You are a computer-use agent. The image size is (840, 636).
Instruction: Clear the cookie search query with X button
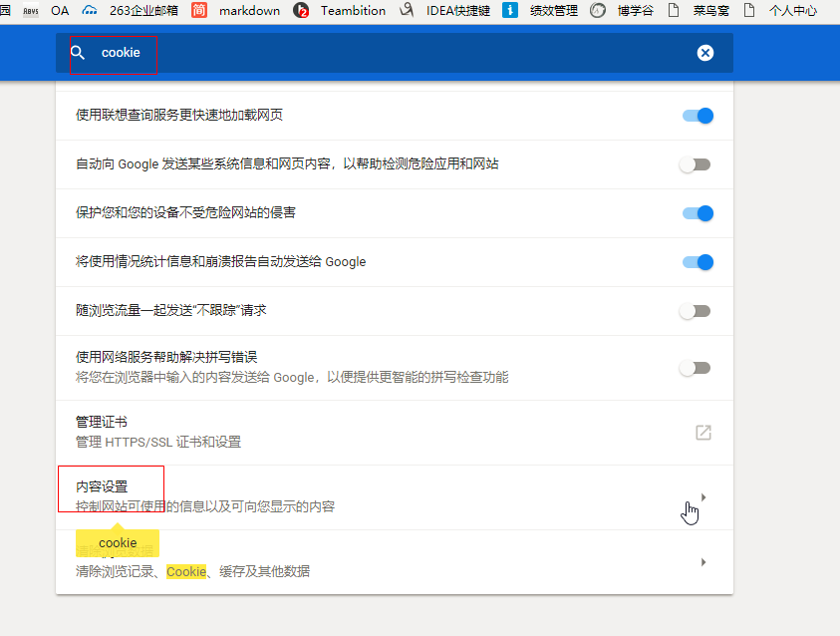pos(705,53)
